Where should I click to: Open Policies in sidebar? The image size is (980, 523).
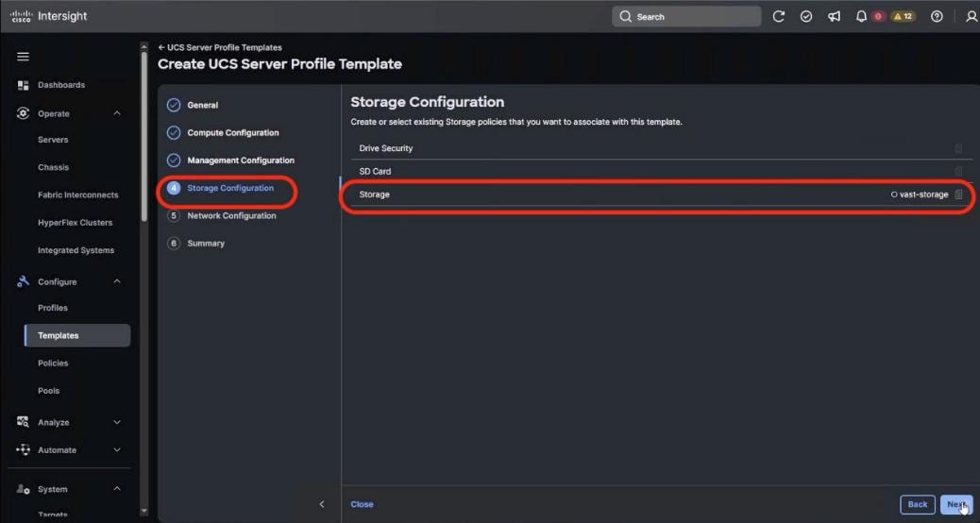click(53, 363)
